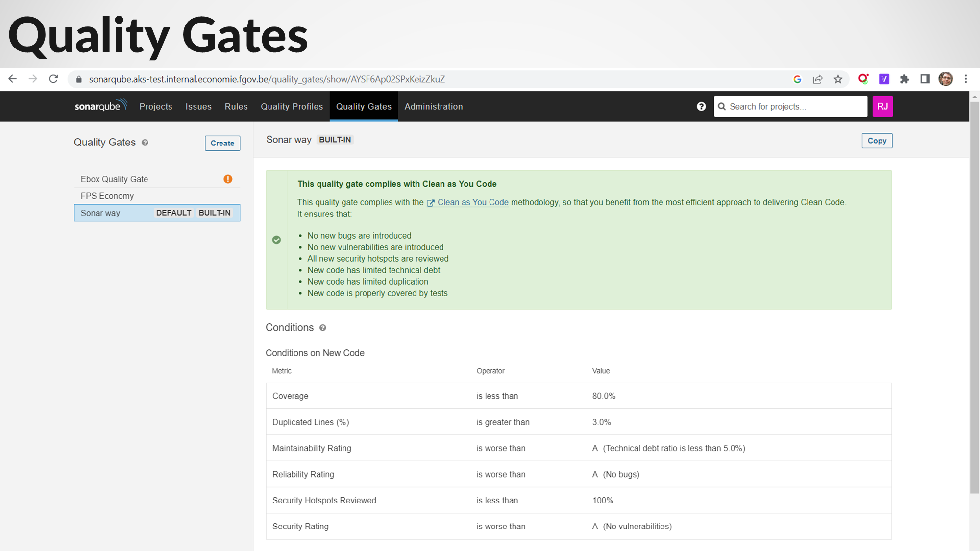Screen dimensions: 980x551
Task: Reload the page with the refresh icon
Action: point(53,79)
